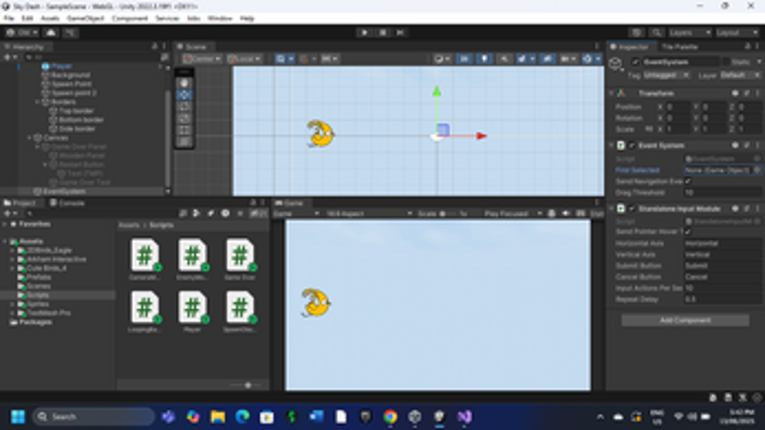Screen dimensions: 765x430
Task: Open the Player script asset
Action: (x=192, y=311)
